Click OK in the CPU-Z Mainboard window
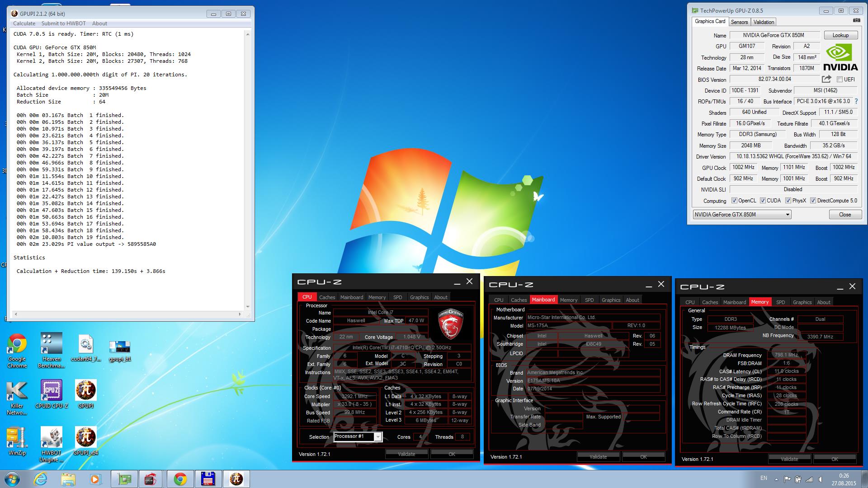868x488 pixels. click(643, 457)
